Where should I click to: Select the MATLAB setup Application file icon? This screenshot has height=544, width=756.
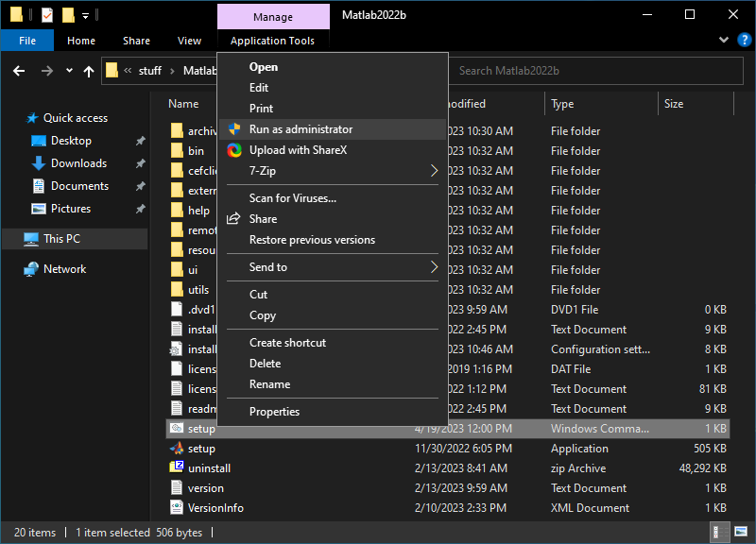pyautogui.click(x=176, y=449)
